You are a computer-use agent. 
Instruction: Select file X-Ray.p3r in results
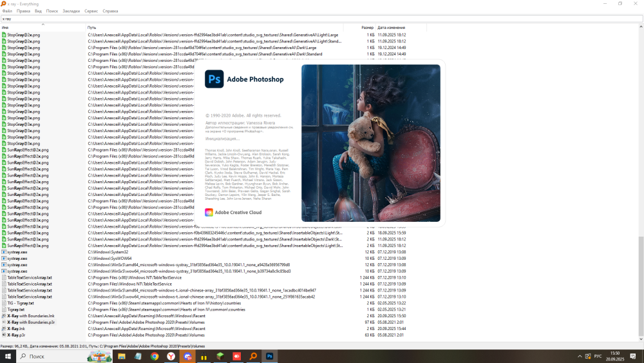[16, 335]
